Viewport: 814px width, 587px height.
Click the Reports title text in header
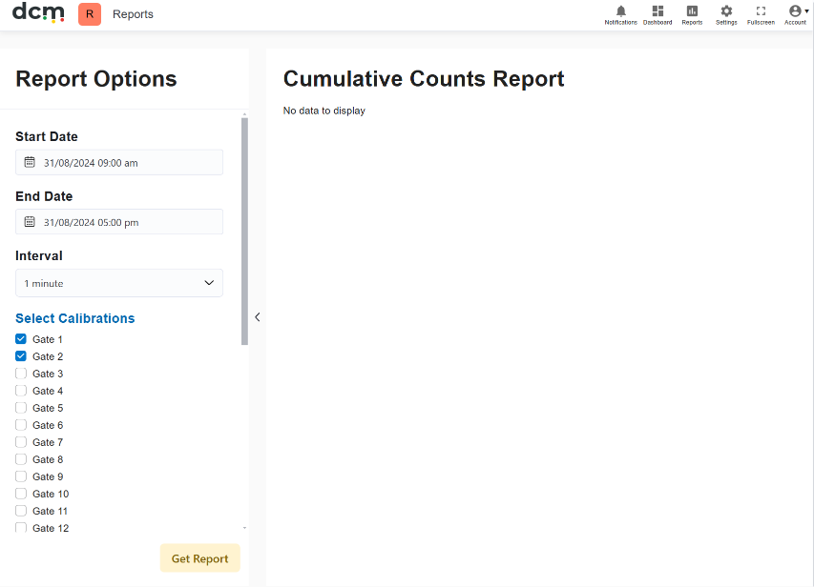click(x=133, y=14)
